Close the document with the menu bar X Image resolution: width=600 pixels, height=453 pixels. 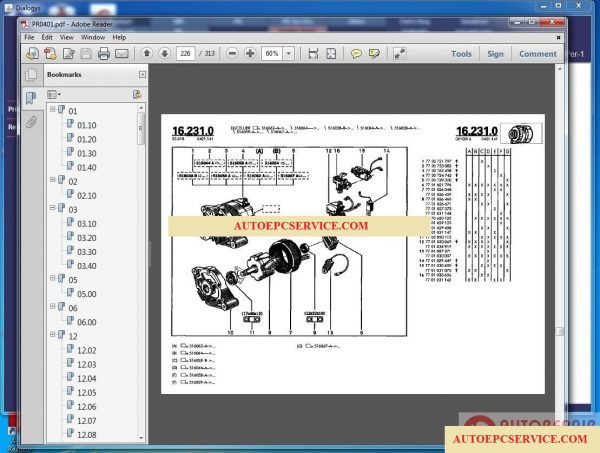tap(558, 37)
